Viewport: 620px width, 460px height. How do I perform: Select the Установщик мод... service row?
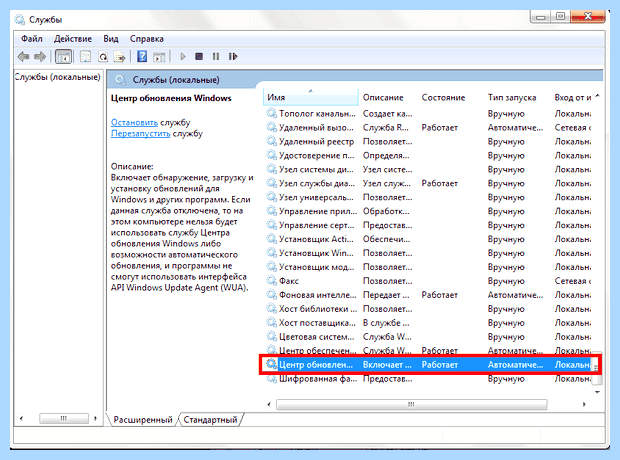[x=429, y=267]
